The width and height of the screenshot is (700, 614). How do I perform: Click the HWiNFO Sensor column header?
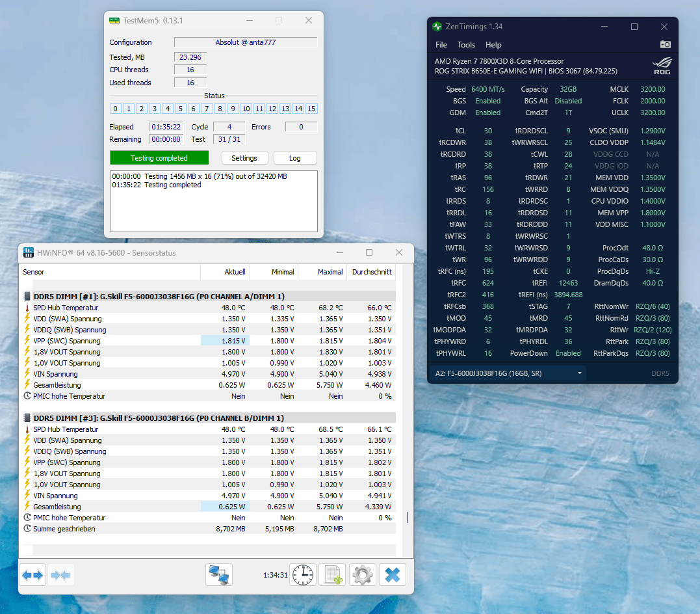pos(110,272)
